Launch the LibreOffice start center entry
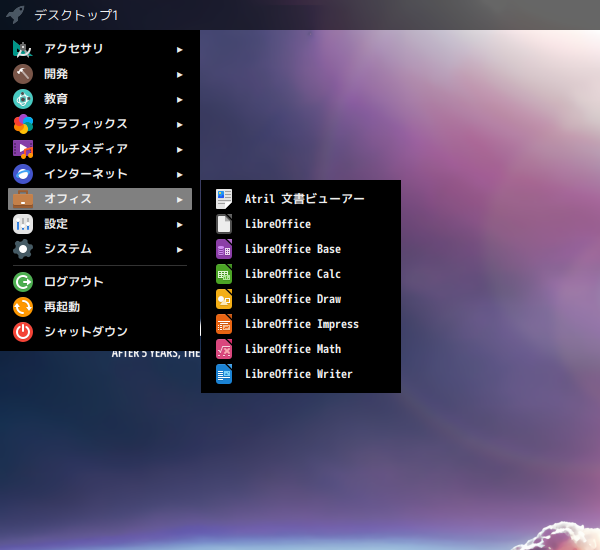This screenshot has height=550, width=600. point(301,224)
